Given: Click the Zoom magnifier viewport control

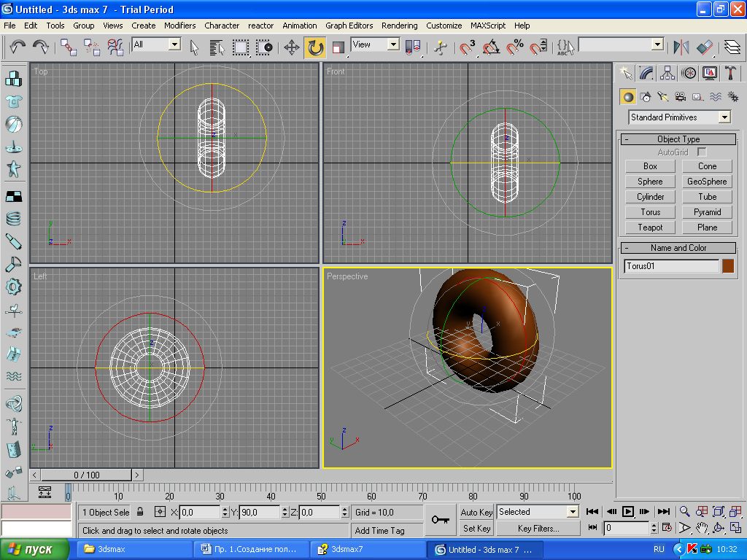Looking at the screenshot, I should pos(684,512).
